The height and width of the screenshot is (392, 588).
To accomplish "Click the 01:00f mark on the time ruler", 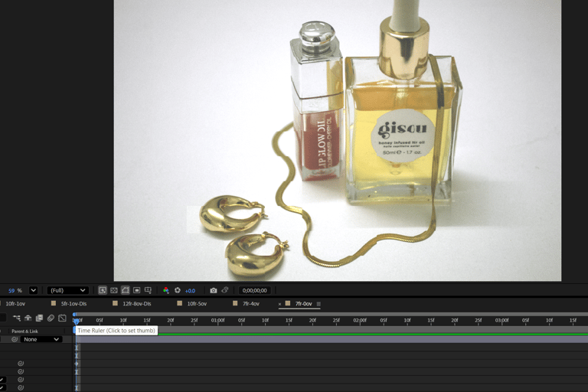I will click(218, 320).
